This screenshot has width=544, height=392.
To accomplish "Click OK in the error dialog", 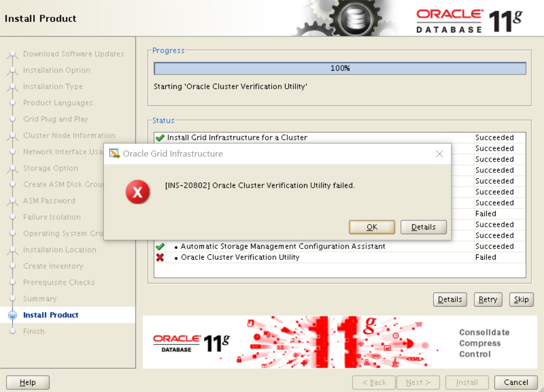I will (x=372, y=227).
